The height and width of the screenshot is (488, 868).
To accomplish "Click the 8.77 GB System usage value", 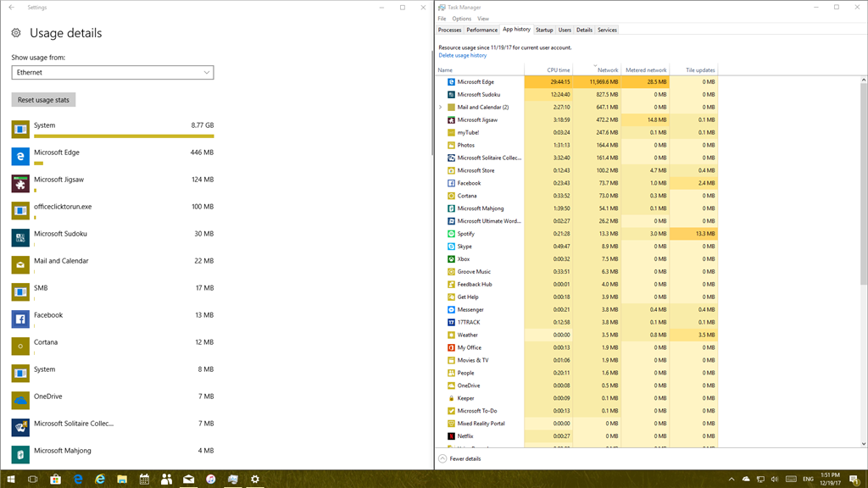I will (202, 125).
